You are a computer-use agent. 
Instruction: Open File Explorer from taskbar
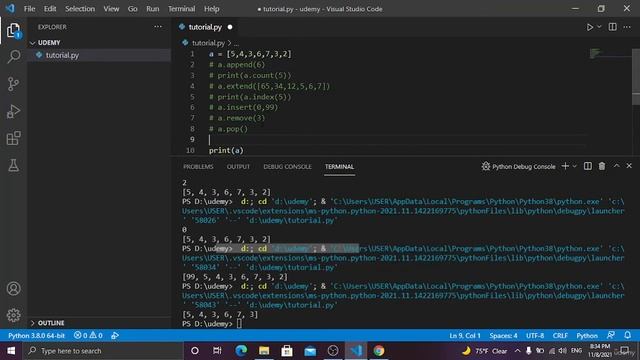264,351
